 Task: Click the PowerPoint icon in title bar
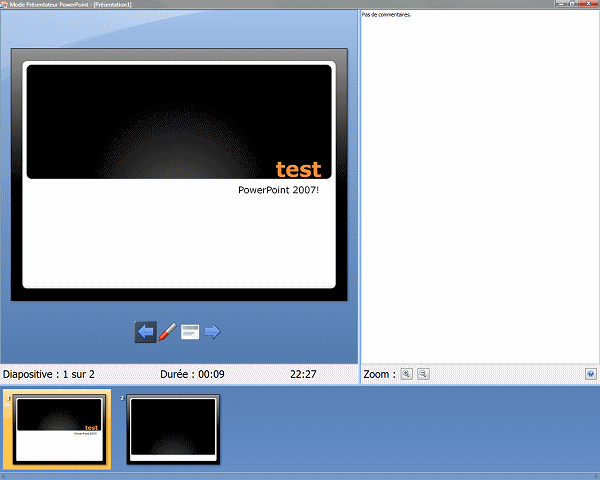pos(5,4)
